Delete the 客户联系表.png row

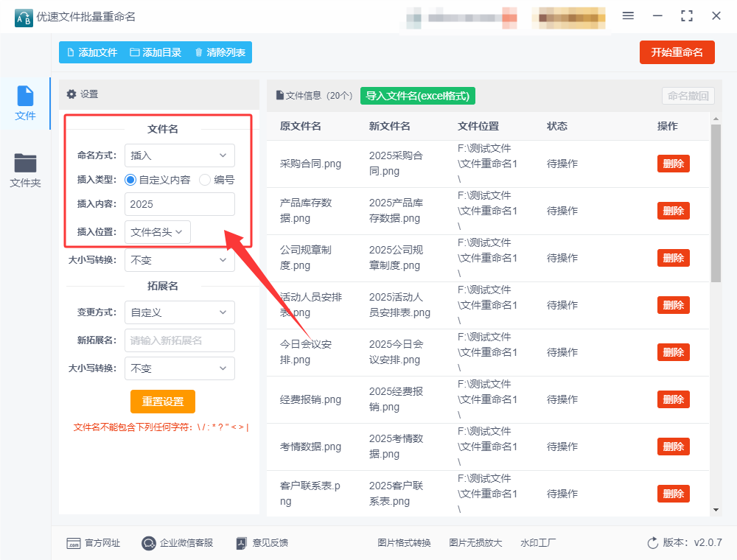coord(673,494)
